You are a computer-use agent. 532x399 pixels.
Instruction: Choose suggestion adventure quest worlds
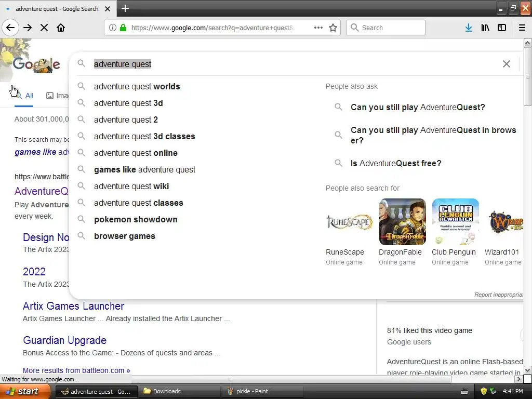(x=137, y=87)
